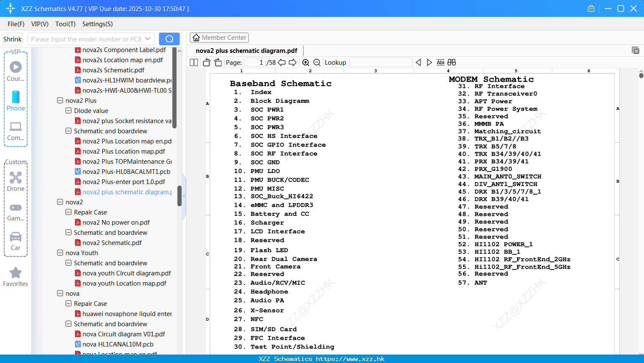Open nova2s Schematic.pdf
This screenshot has height=363, width=644.
pyautogui.click(x=113, y=70)
